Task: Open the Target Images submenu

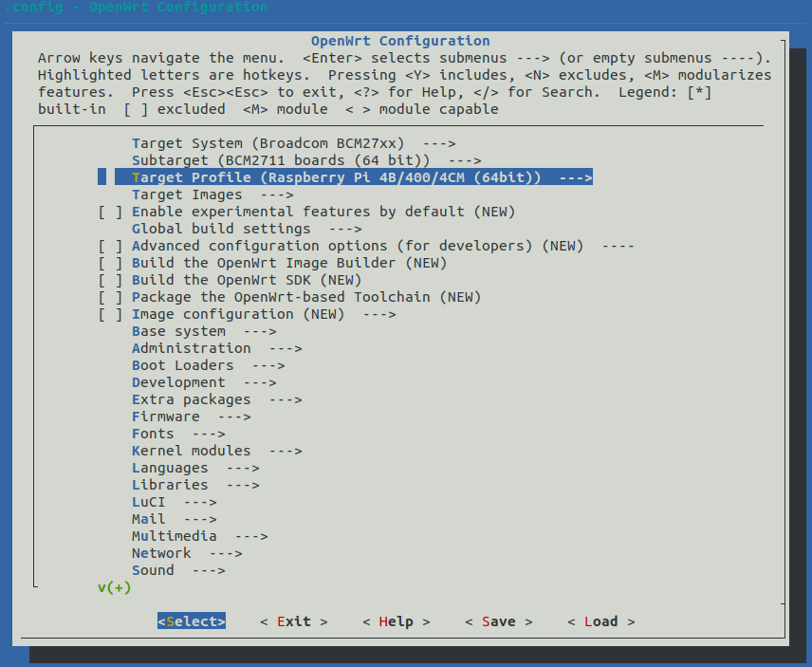Action: (x=212, y=195)
